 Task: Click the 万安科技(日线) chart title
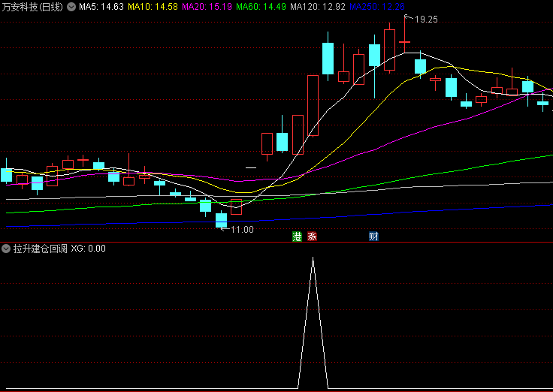tap(32, 7)
